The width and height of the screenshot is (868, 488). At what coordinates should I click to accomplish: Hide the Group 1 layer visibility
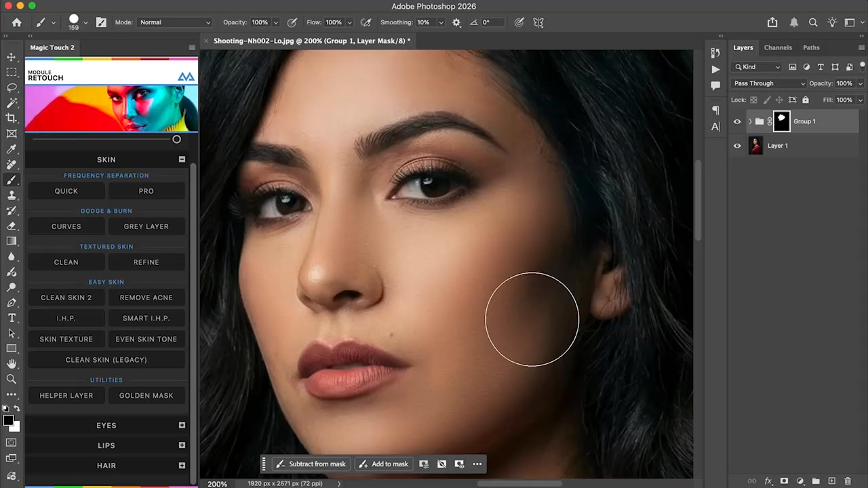click(x=737, y=121)
